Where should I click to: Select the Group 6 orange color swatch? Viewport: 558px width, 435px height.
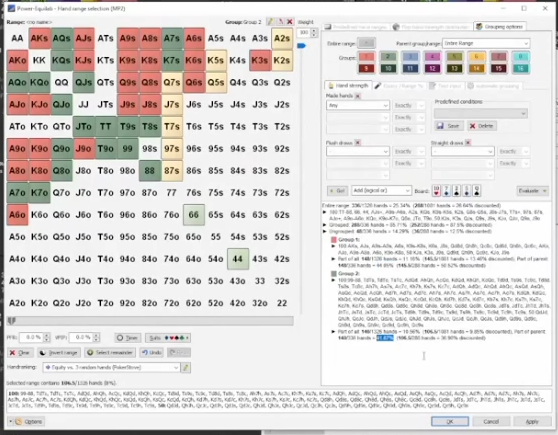point(477,57)
